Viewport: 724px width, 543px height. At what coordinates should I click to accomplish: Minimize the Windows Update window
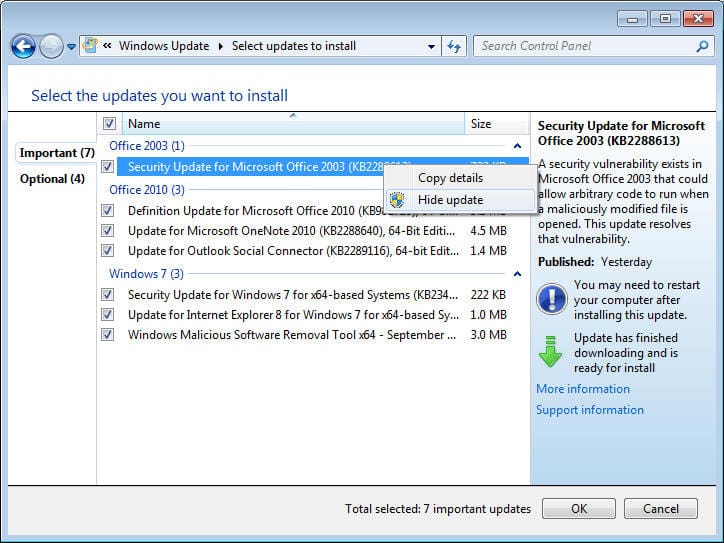point(633,19)
